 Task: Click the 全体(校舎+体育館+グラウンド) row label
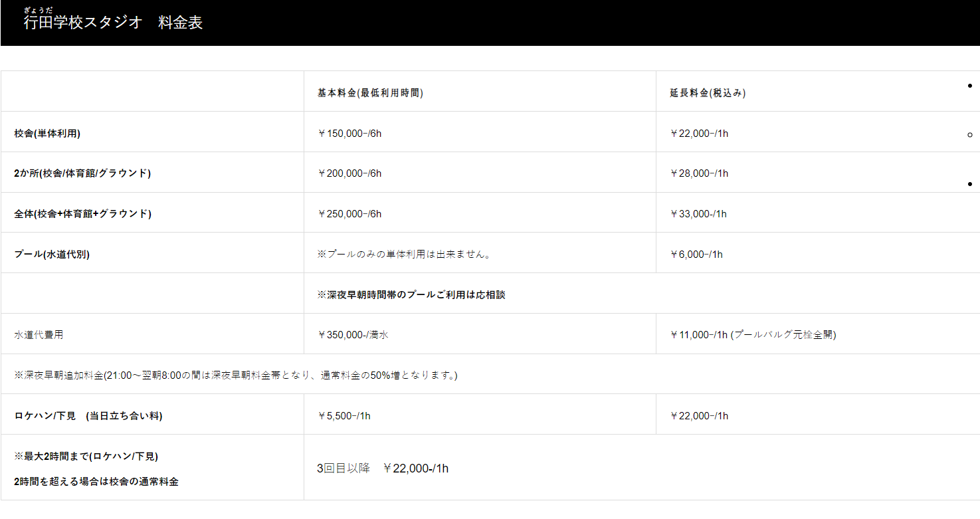pyautogui.click(x=82, y=214)
